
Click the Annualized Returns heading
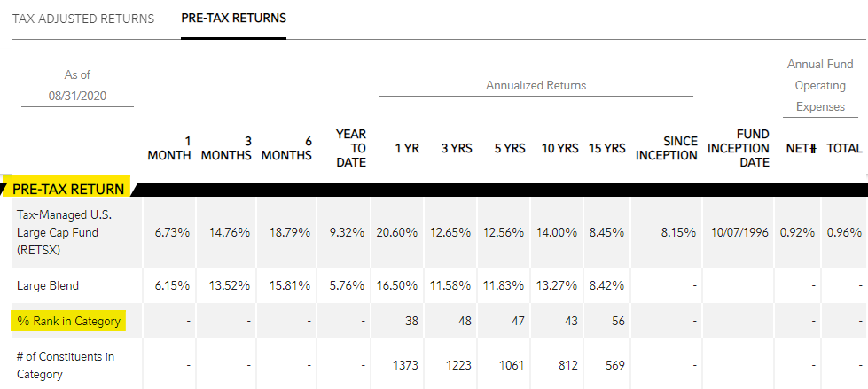[536, 85]
